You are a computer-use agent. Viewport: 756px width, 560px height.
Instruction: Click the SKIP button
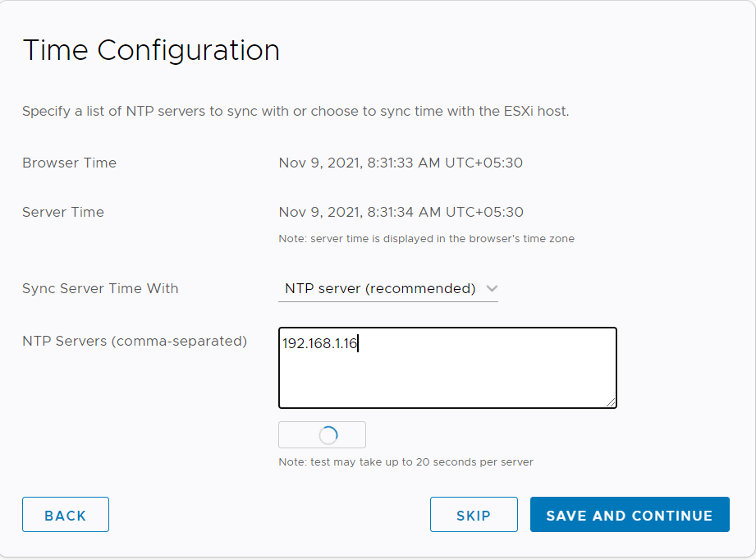click(x=474, y=515)
